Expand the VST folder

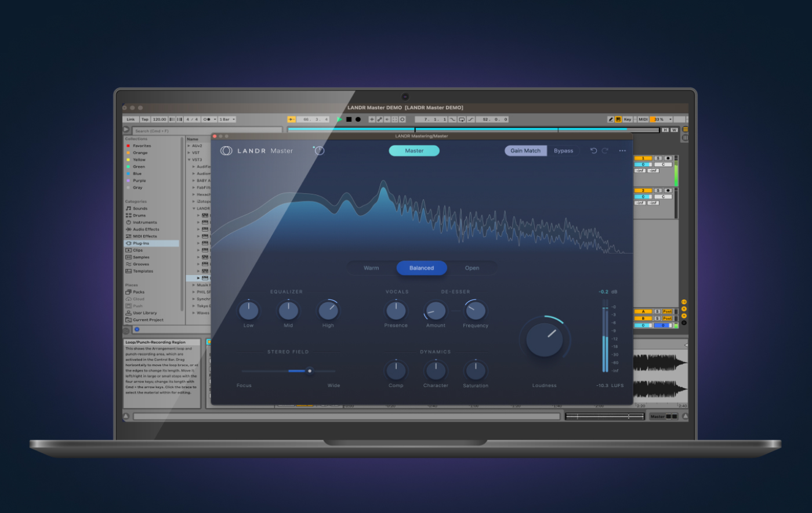(x=189, y=153)
